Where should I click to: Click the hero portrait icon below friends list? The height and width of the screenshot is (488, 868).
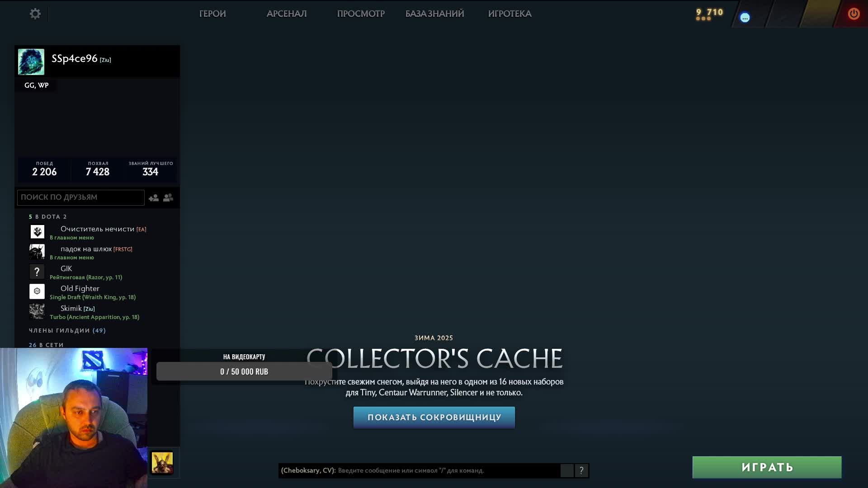[x=162, y=463]
